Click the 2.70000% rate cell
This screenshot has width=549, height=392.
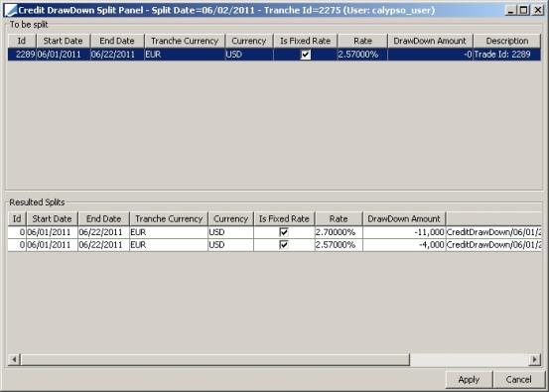339,232
